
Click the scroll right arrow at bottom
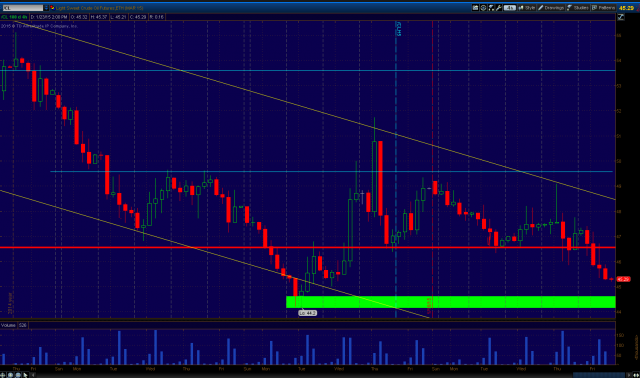[629, 375]
